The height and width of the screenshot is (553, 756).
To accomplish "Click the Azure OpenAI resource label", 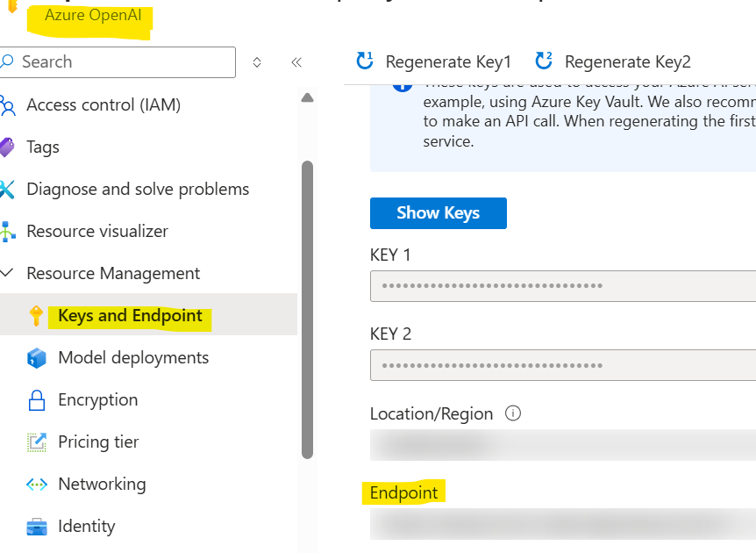I will click(x=93, y=15).
